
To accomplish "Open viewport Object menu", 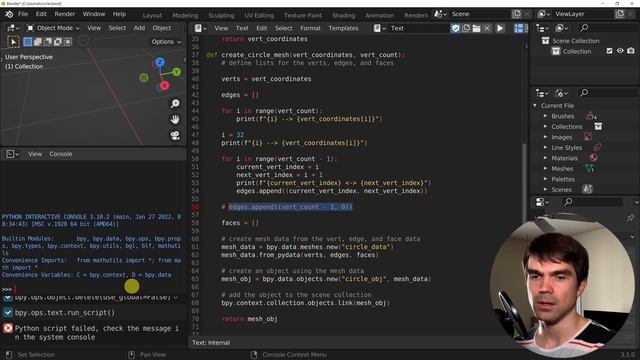I will pos(162,28).
